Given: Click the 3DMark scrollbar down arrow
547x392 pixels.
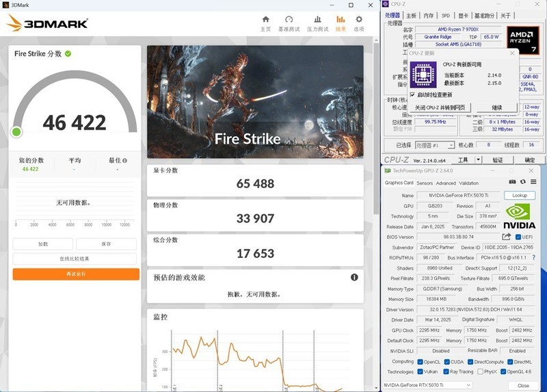Looking at the screenshot, I should tap(375, 388).
